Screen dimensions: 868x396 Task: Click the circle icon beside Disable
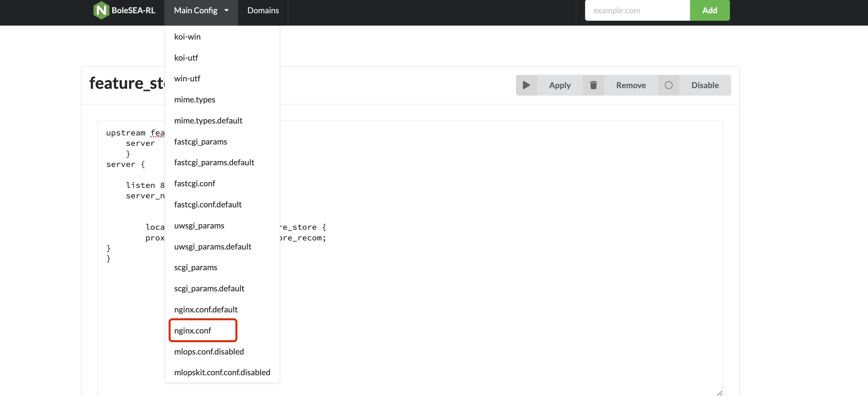point(669,85)
